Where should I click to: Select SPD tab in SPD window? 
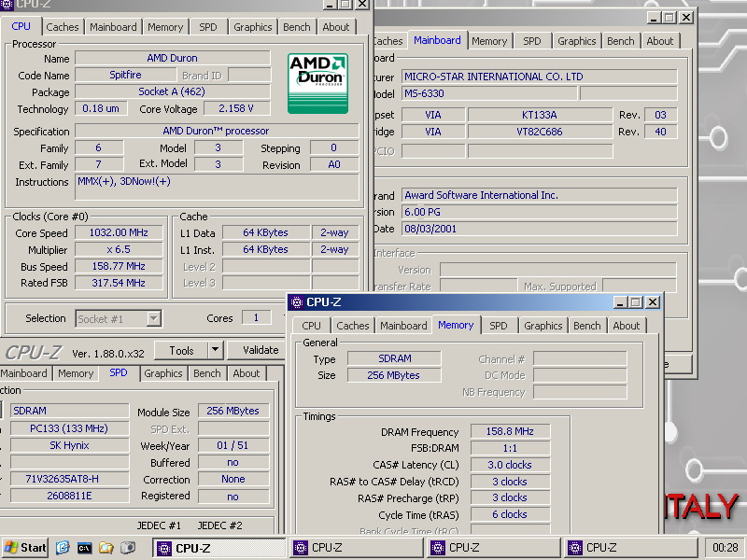[119, 372]
